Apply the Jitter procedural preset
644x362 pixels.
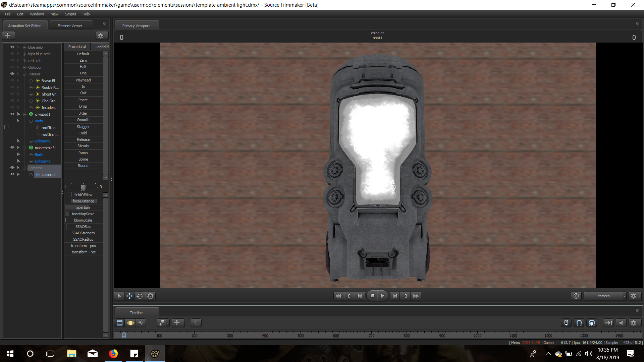point(83,113)
